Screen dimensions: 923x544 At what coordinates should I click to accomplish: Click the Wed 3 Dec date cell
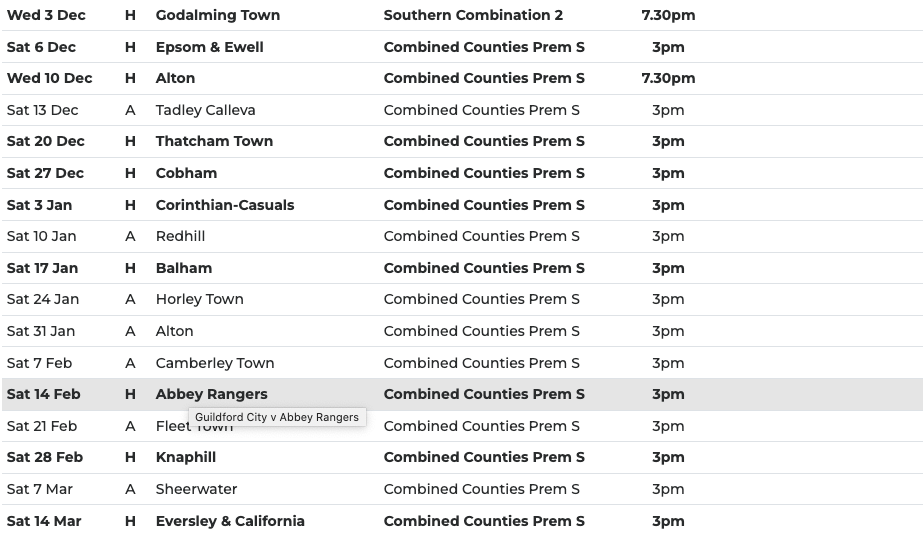pos(46,15)
